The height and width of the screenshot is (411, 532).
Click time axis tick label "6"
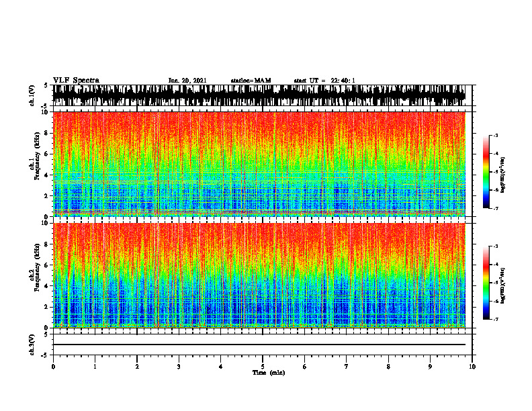click(x=305, y=367)
